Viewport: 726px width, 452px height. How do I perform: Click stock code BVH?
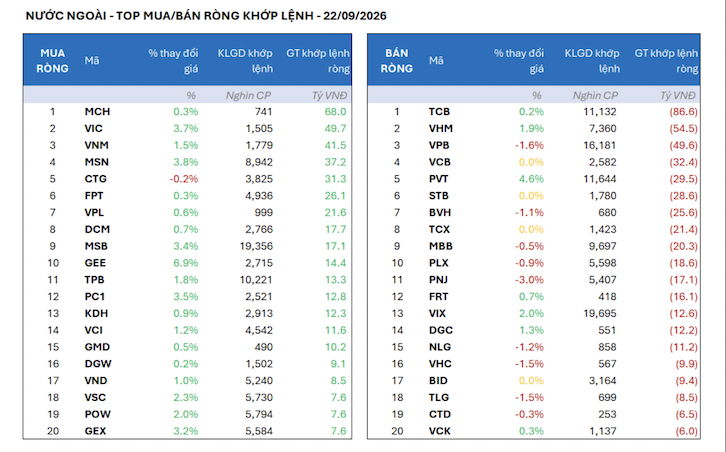(x=439, y=213)
